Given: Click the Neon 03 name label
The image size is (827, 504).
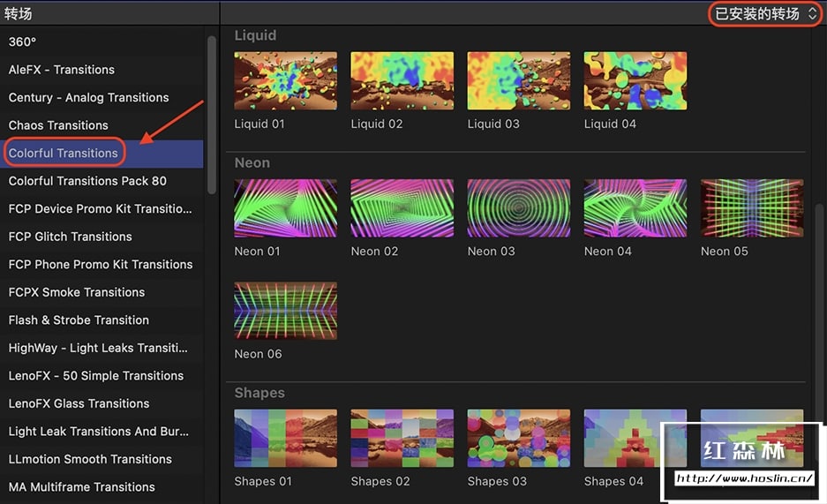Looking at the screenshot, I should (491, 252).
